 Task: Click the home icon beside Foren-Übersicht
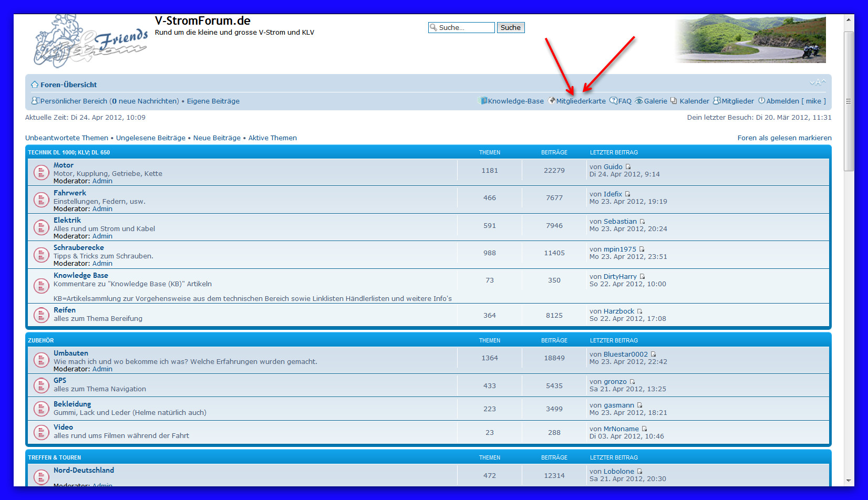35,85
